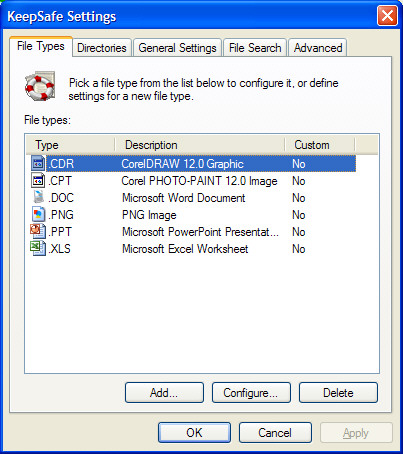Click the .CPT Photo-Paint file icon
403x454 pixels.
click(38, 180)
